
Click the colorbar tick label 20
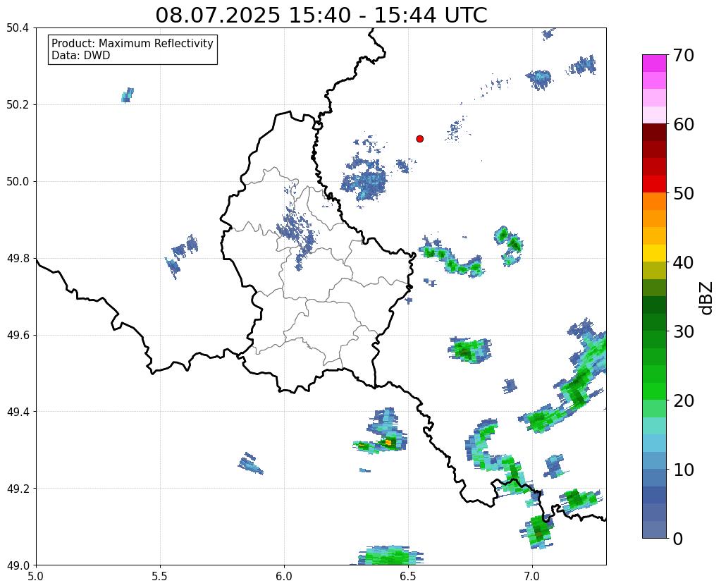pyautogui.click(x=683, y=400)
